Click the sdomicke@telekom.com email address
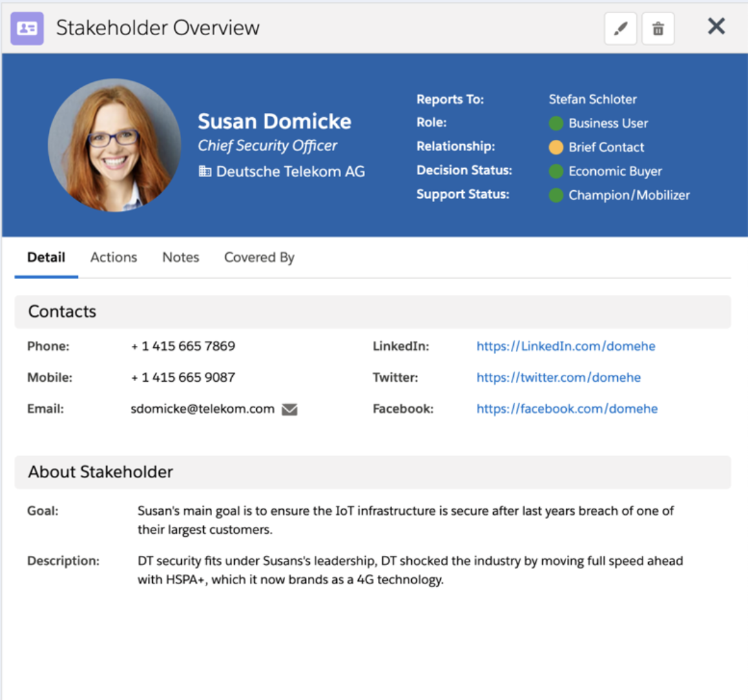 (x=202, y=409)
